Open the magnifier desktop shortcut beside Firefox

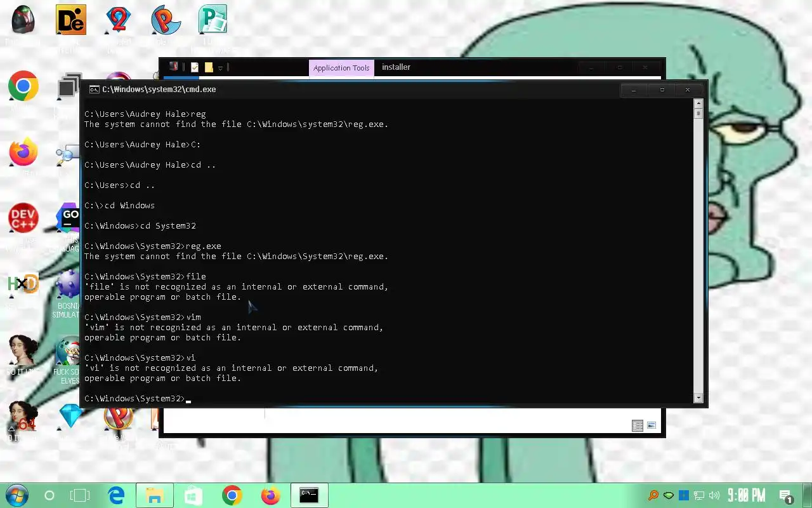(68, 154)
